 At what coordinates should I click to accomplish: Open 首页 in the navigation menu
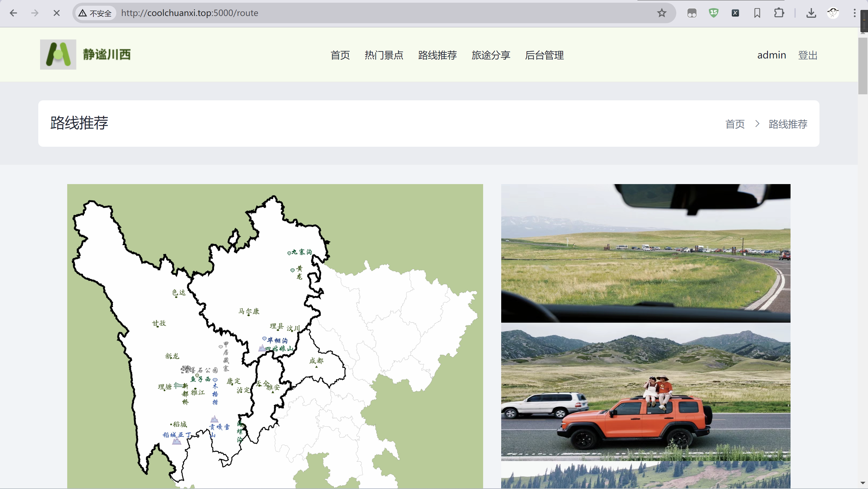tap(340, 55)
